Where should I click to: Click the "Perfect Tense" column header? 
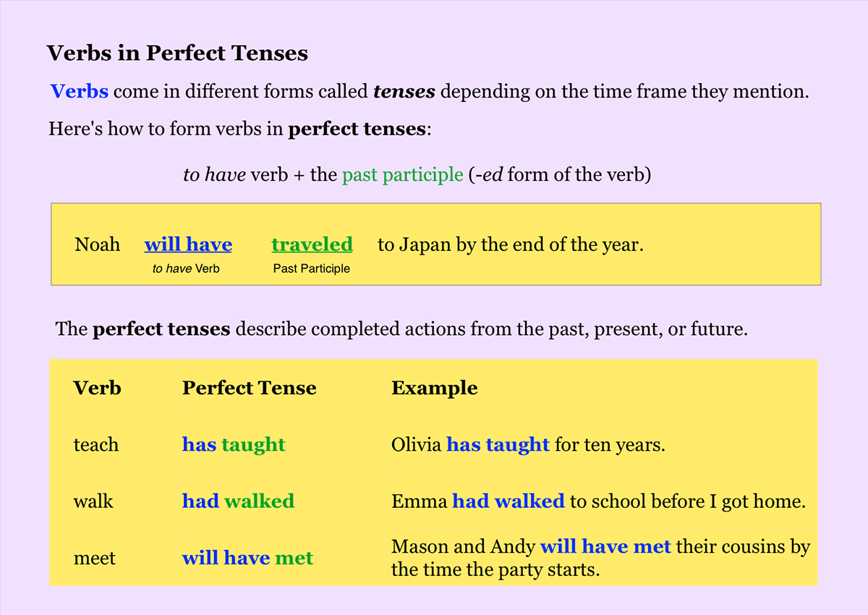click(249, 388)
